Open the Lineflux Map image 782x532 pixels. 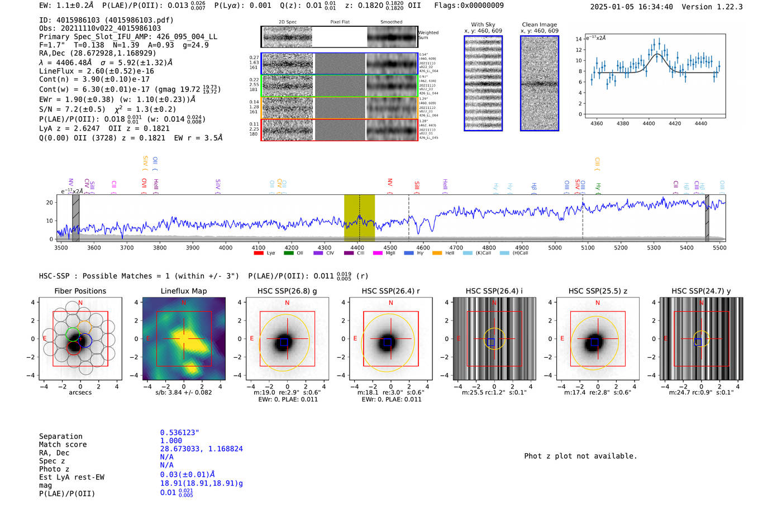184,339
